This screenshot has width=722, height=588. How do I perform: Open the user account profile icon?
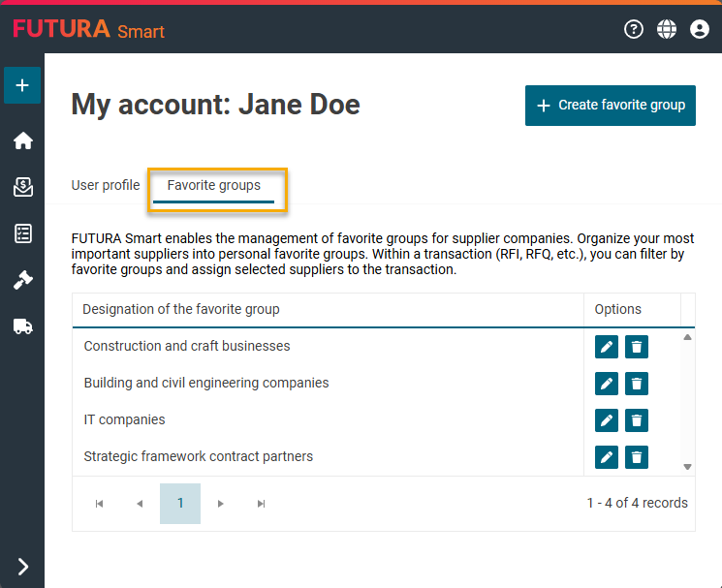[x=700, y=29]
